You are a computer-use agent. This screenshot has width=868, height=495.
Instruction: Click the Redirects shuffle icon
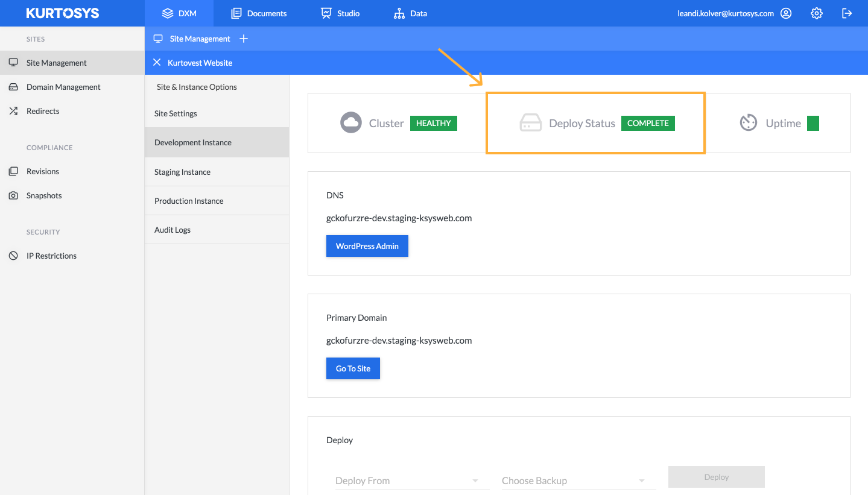13,111
